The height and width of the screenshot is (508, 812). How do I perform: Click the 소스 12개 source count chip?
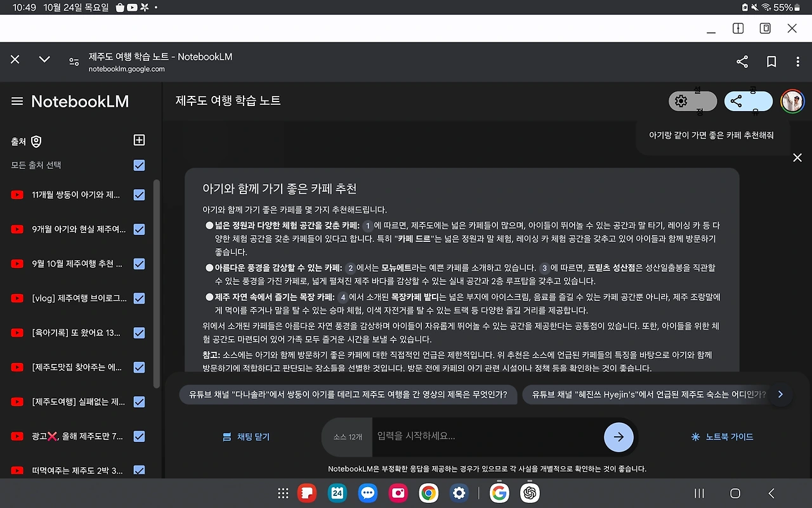[x=348, y=437]
